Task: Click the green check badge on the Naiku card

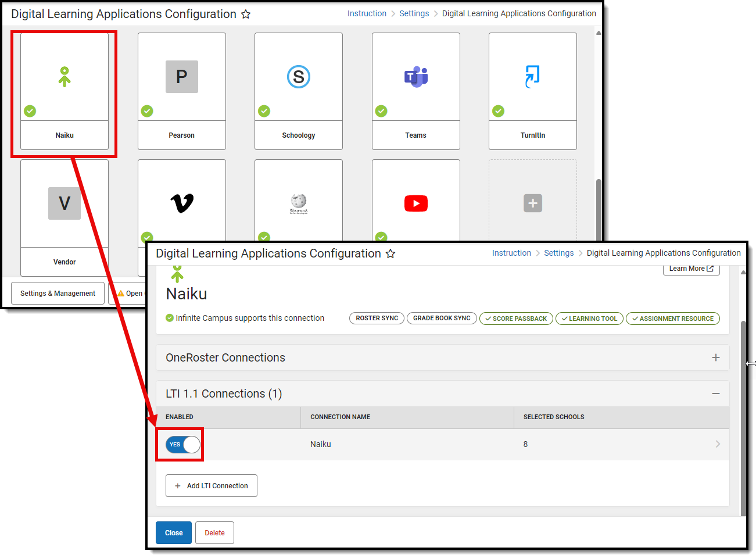Action: [x=30, y=111]
